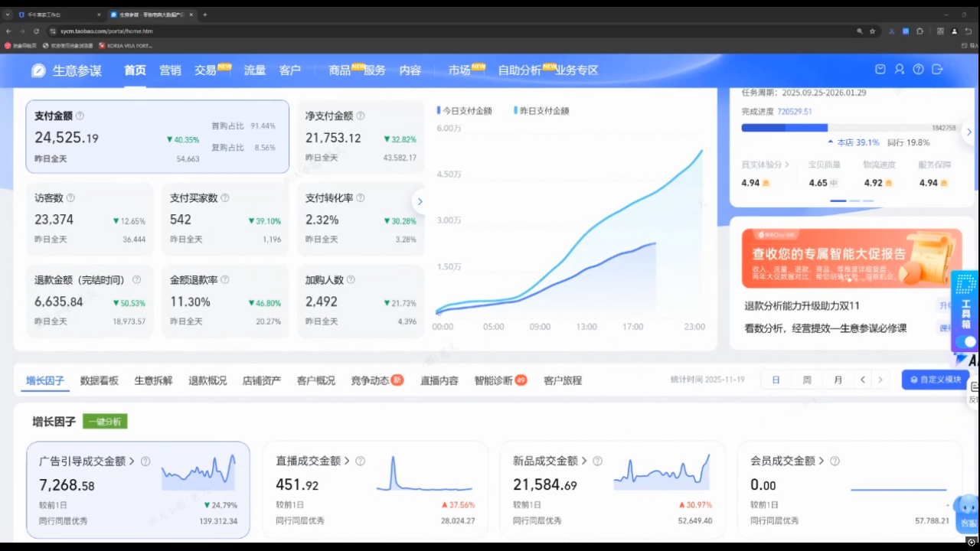Image resolution: width=980 pixels, height=551 pixels.
Task: Click the 生意参谋 logo icon
Action: point(38,70)
